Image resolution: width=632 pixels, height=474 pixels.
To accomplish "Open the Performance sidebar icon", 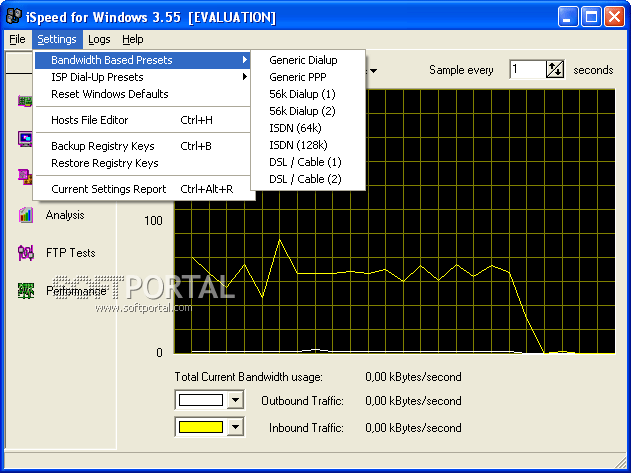I will [26, 291].
